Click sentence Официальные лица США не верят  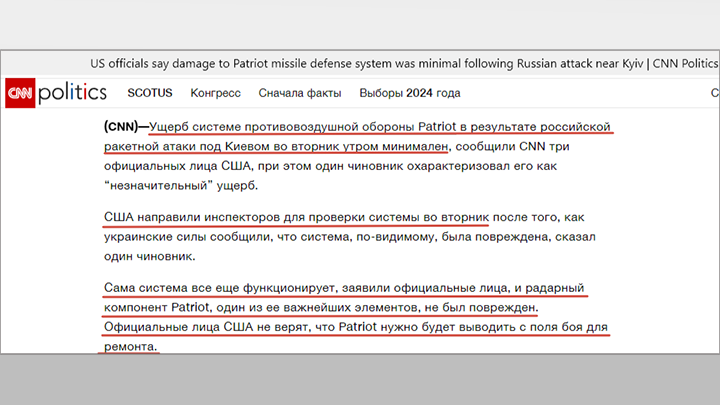356,327
